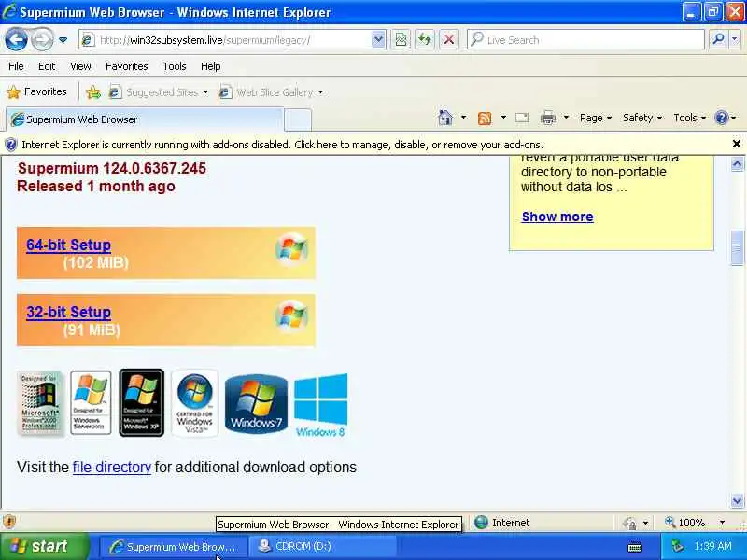
Task: Click the Favorites star button
Action: (36, 91)
